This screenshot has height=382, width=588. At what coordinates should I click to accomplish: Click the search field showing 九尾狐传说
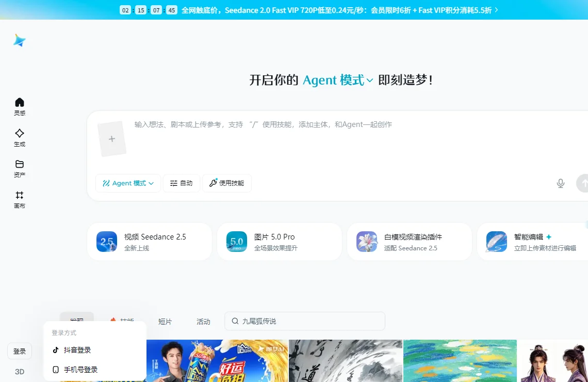coord(305,321)
